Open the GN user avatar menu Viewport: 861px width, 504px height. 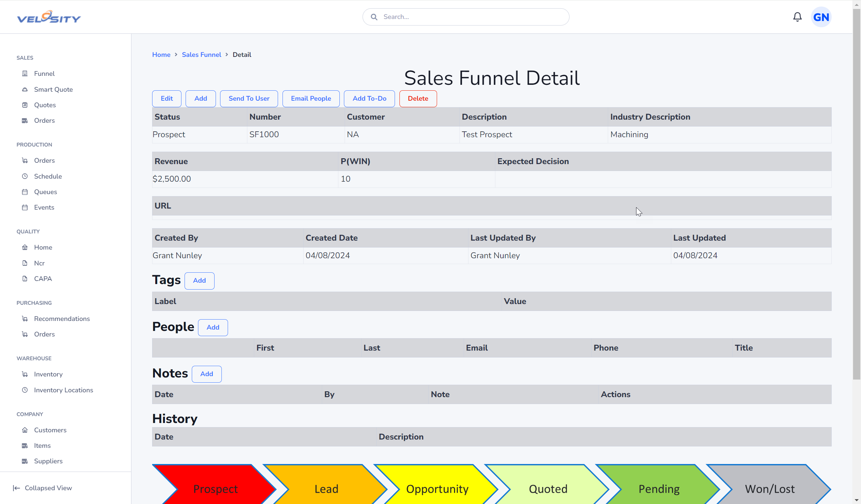(821, 17)
